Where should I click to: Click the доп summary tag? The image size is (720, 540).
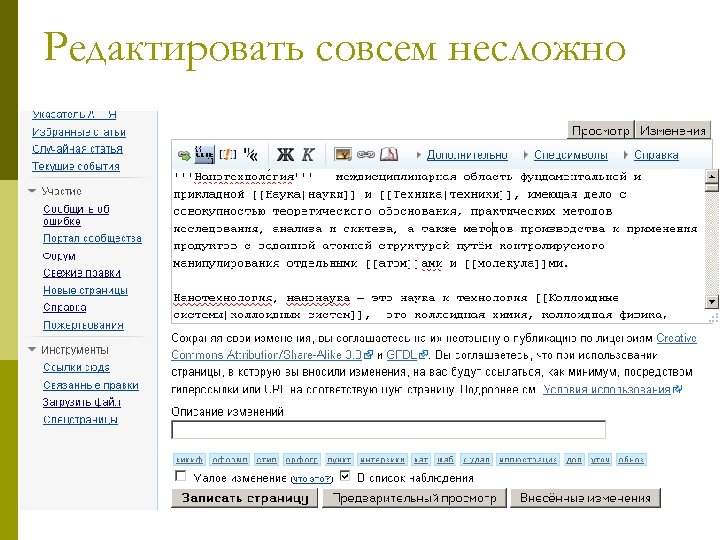[574, 459]
